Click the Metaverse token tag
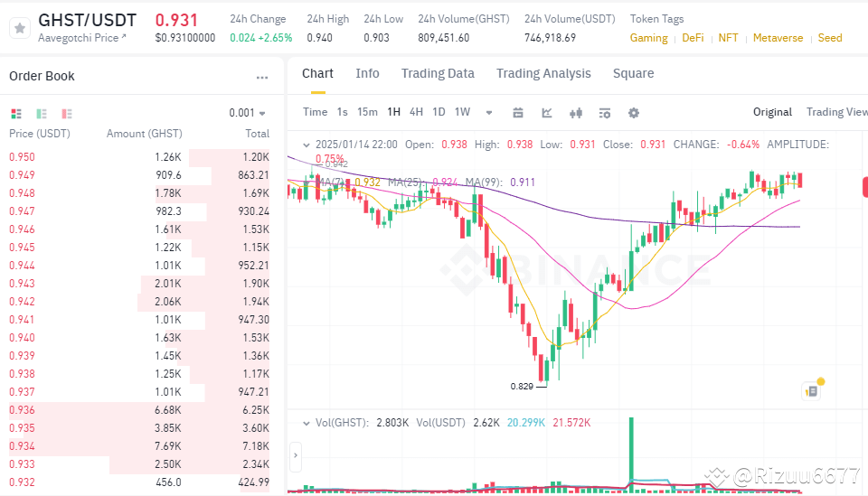868x496 pixels. tap(778, 38)
